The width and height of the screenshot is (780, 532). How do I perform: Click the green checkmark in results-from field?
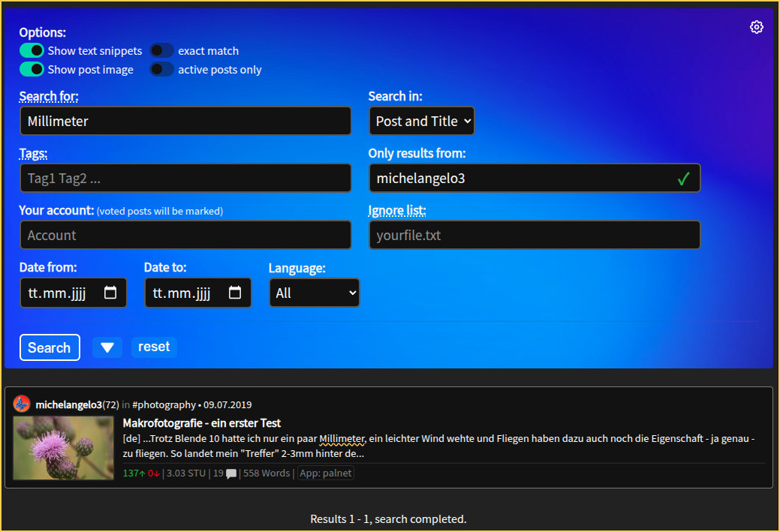pyautogui.click(x=683, y=179)
